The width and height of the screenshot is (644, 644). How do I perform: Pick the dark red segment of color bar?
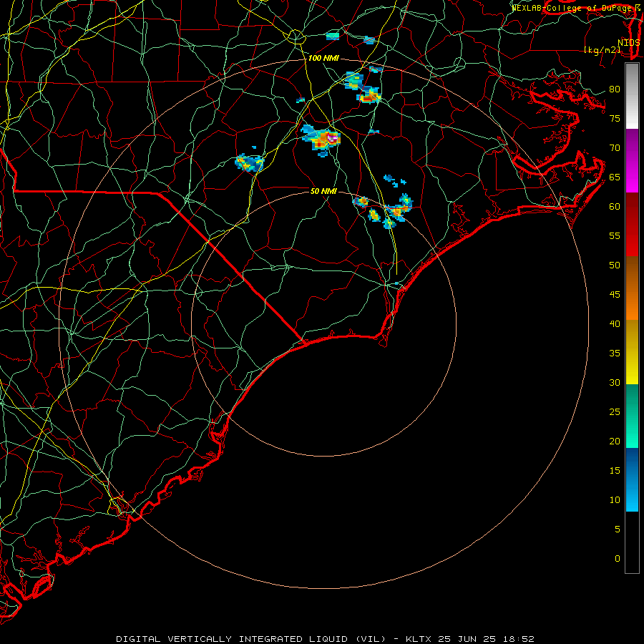coord(632,225)
